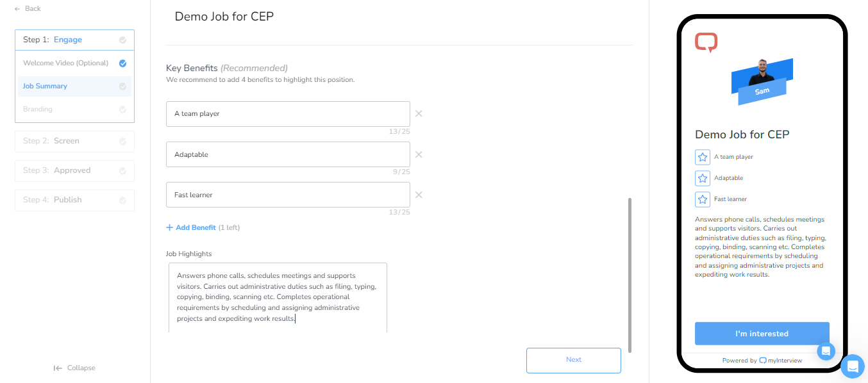The height and width of the screenshot is (383, 868).
Task: Click the Job Summary completion checkmark
Action: (x=122, y=86)
